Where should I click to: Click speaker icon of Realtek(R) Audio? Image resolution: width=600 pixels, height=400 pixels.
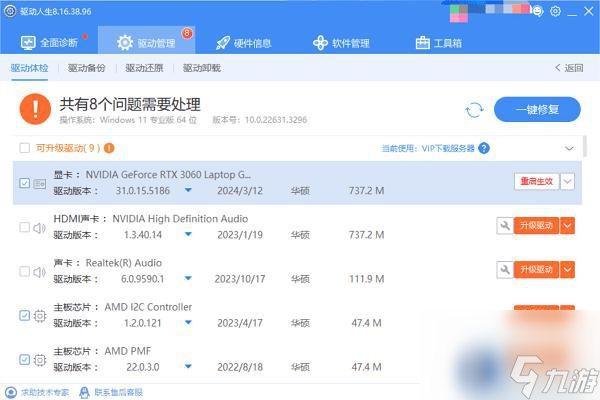(39, 272)
